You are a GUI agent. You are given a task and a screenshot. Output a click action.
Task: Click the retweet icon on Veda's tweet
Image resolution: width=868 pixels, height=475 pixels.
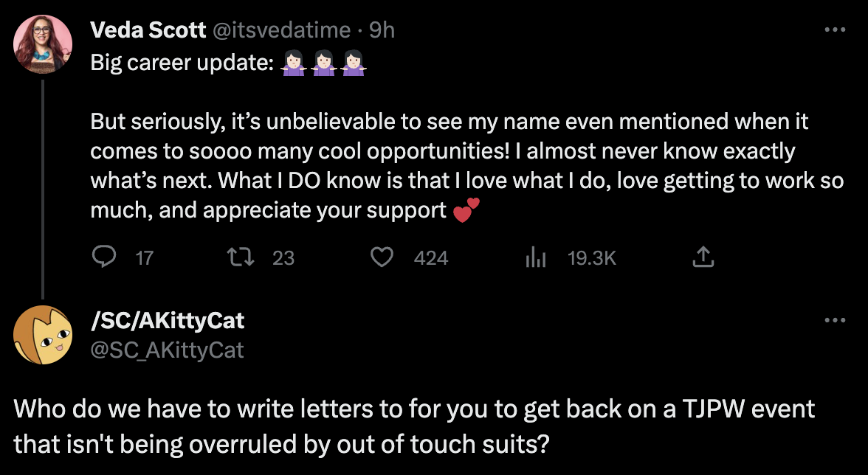(x=241, y=257)
